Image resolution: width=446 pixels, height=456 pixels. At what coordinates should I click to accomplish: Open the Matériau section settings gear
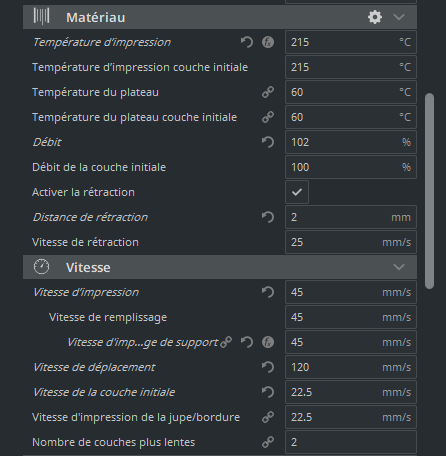(375, 17)
